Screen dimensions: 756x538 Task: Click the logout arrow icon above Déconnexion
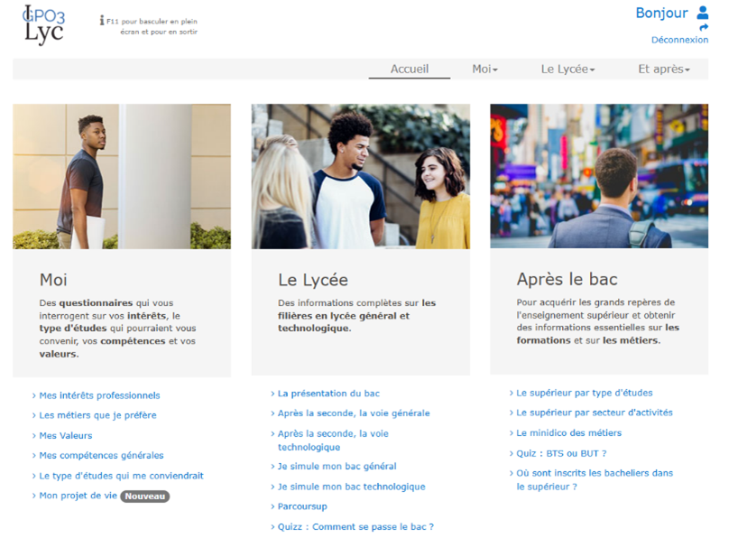click(704, 28)
